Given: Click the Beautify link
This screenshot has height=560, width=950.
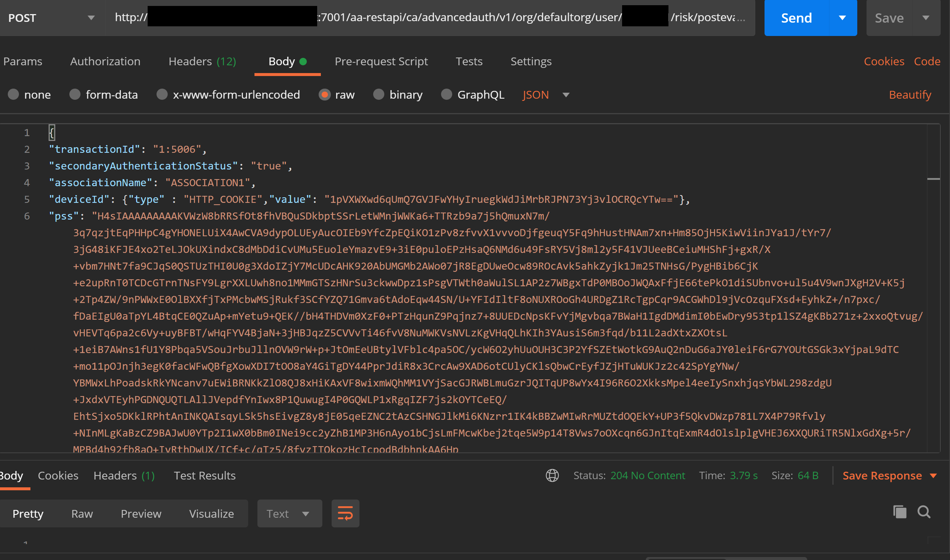Looking at the screenshot, I should tap(910, 95).
